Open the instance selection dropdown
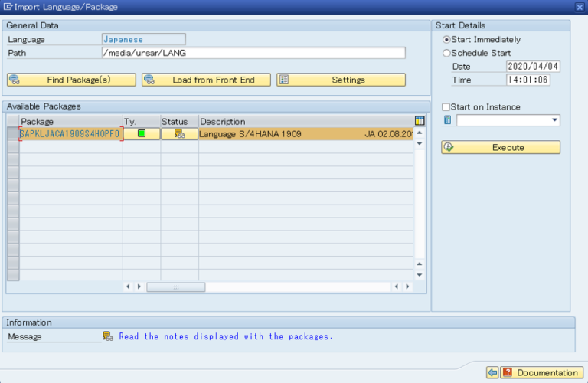 (x=554, y=120)
